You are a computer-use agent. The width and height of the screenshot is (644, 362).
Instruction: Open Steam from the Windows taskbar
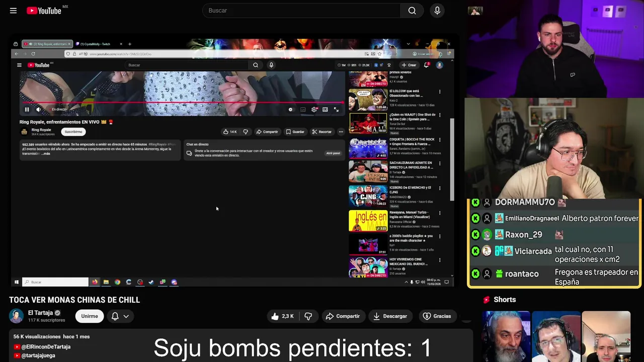(x=151, y=282)
